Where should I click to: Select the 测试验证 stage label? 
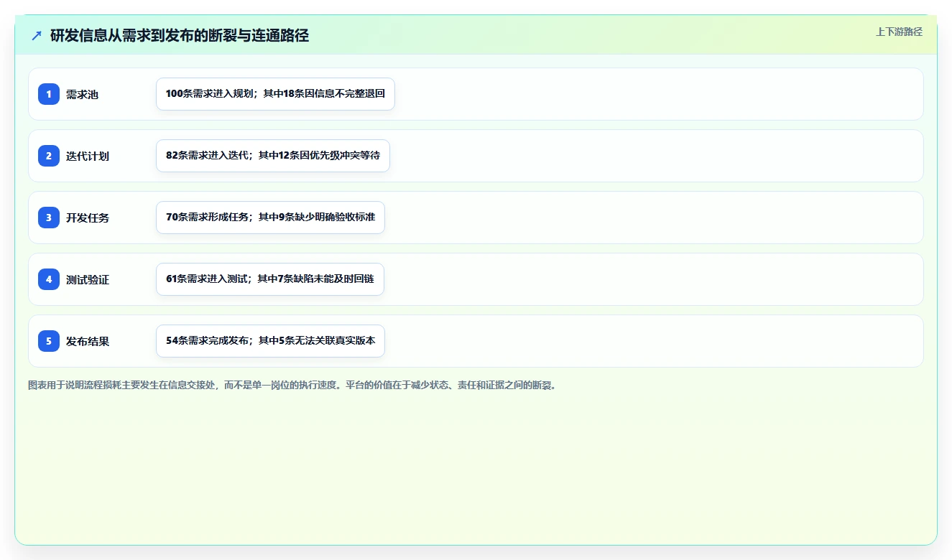pyautogui.click(x=88, y=279)
